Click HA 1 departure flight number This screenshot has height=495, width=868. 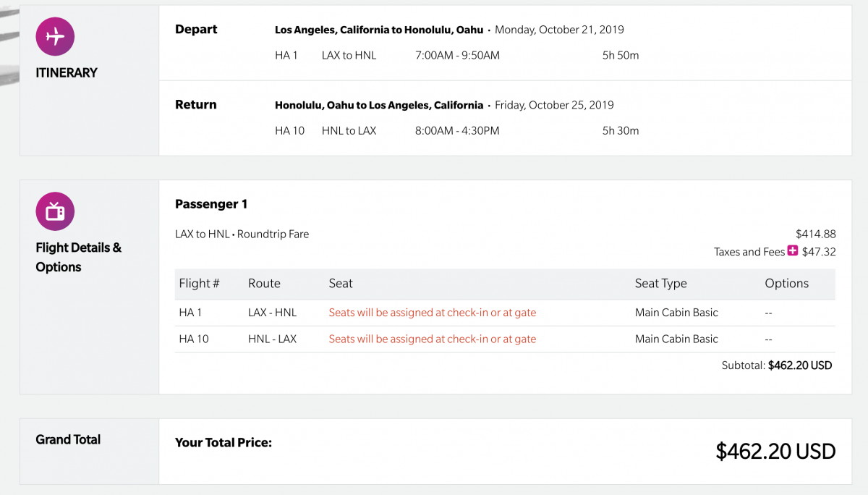tap(286, 56)
